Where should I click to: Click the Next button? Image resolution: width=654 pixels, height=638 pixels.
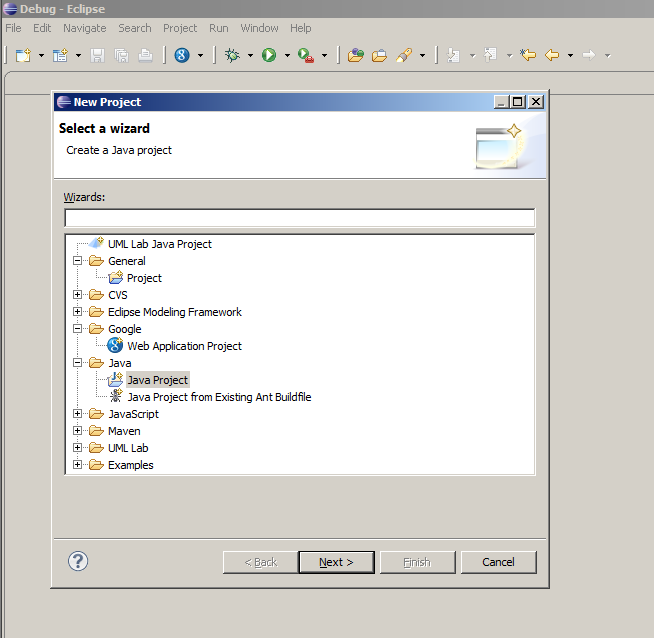(336, 562)
